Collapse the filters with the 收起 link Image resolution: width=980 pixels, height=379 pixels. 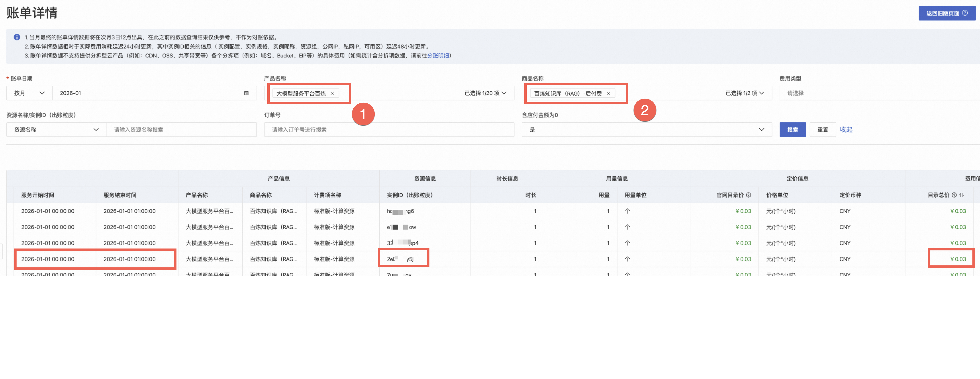pos(846,130)
